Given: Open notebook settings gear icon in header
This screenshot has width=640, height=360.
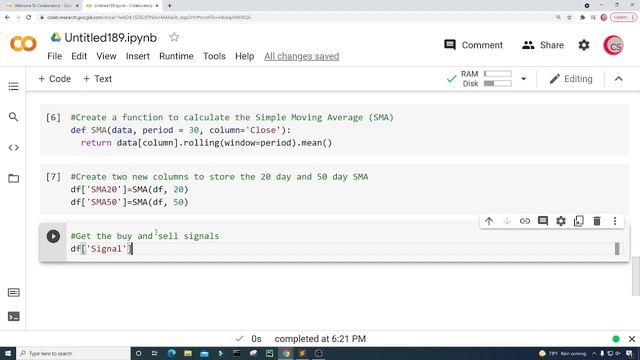Looking at the screenshot, I should pyautogui.click(x=584, y=45).
